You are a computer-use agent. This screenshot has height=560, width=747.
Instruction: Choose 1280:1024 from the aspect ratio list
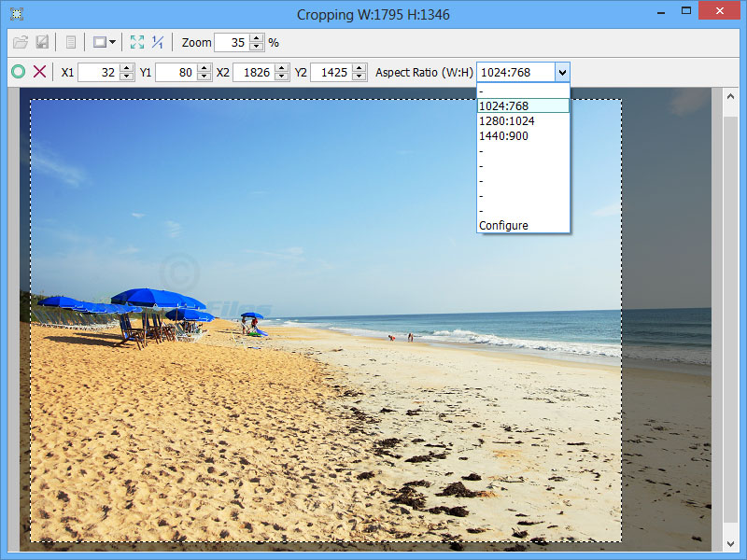[523, 121]
